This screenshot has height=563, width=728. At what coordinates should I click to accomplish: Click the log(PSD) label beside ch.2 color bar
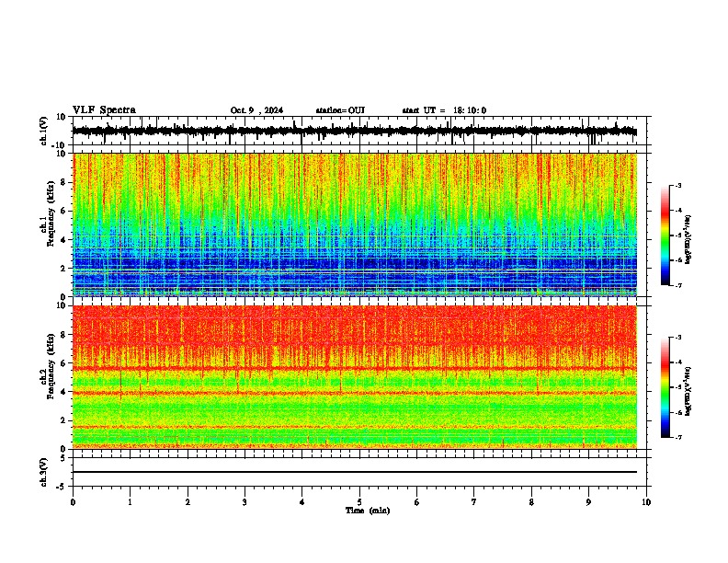[x=688, y=391]
